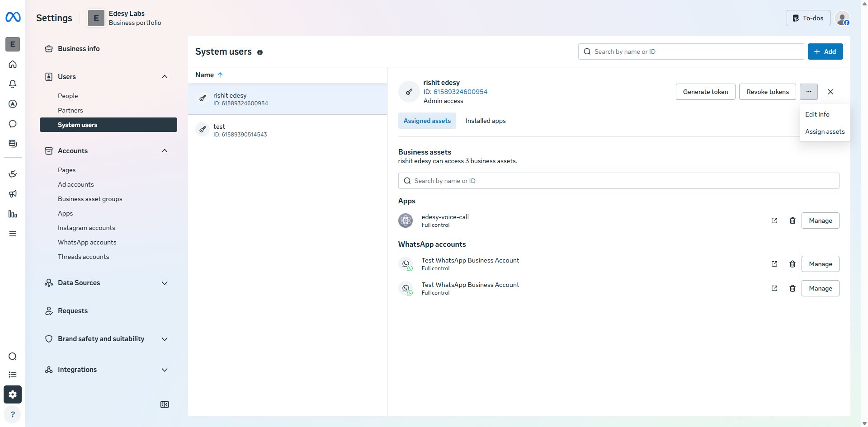The width and height of the screenshot is (868, 427).
Task: Open the Home icon in left rail
Action: click(13, 64)
